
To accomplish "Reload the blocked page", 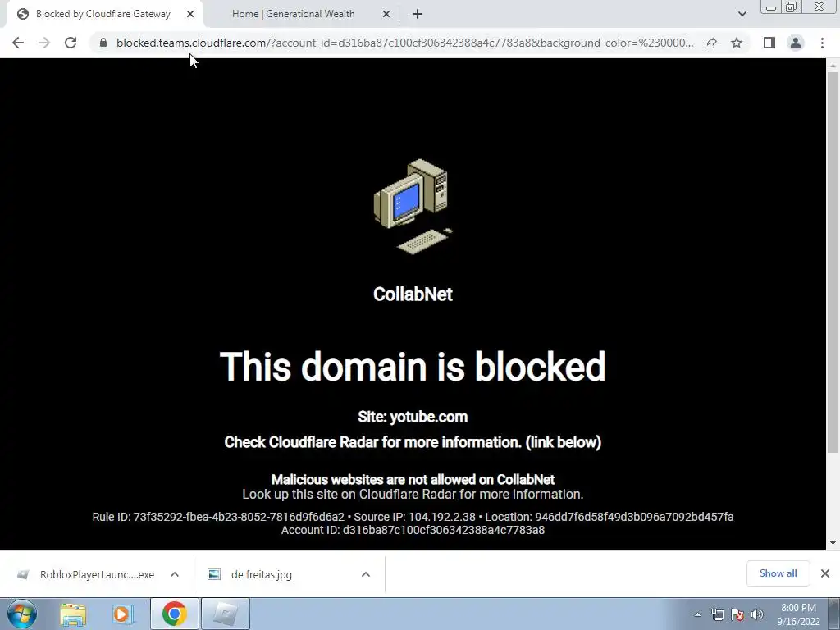I will 71,43.
